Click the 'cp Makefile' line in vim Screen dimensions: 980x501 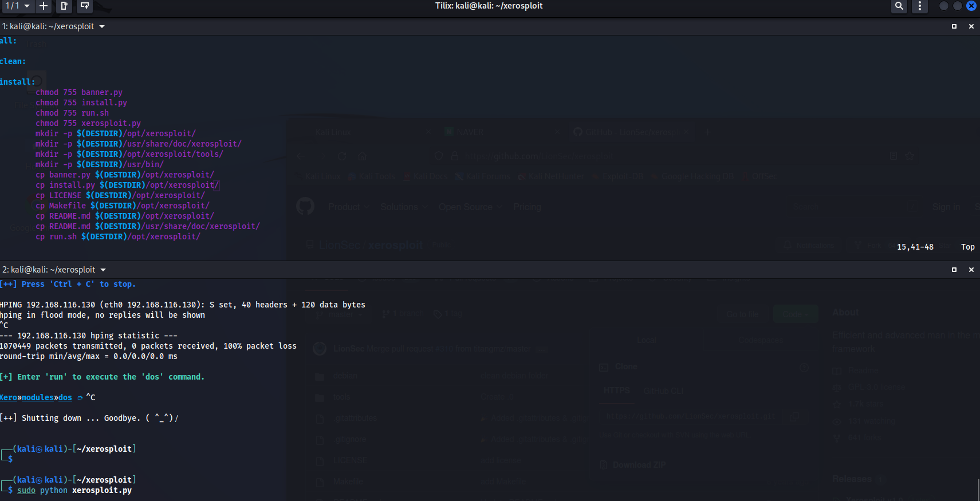(123, 206)
